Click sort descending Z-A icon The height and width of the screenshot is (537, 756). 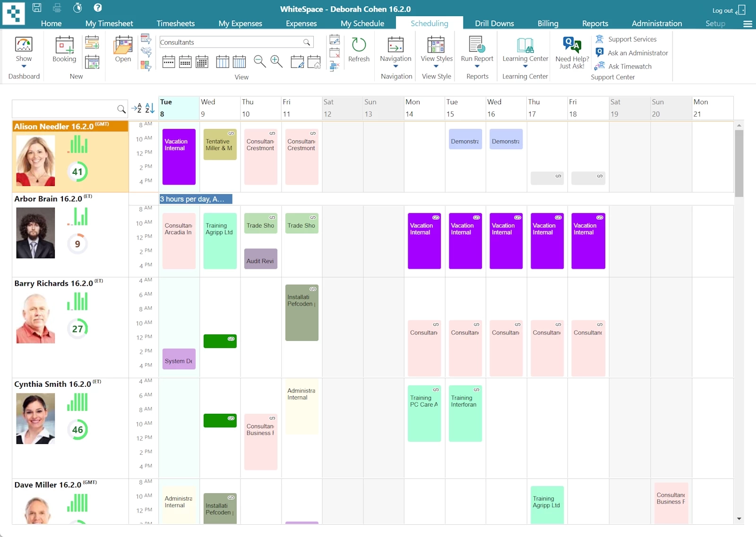[150, 108]
